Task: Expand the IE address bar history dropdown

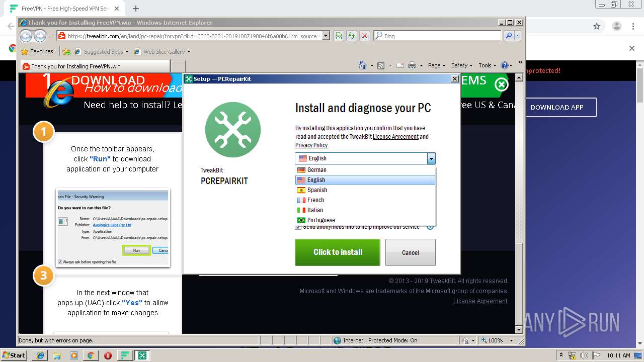Action: pos(326,36)
